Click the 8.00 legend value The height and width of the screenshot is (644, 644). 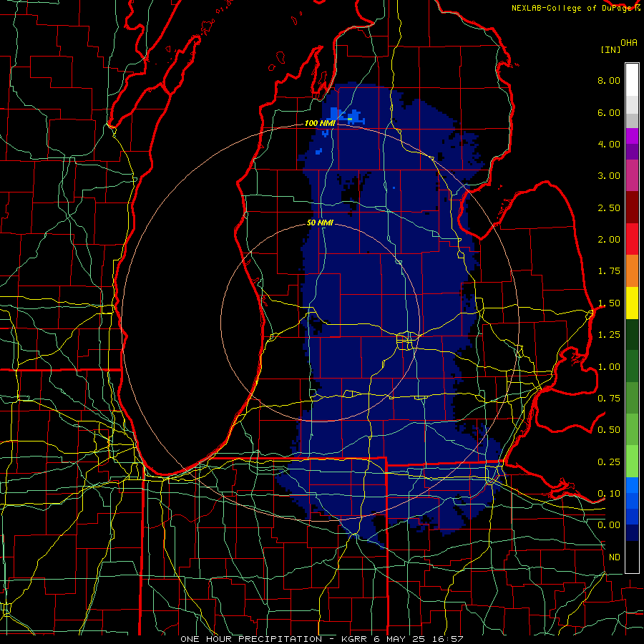coord(609,80)
